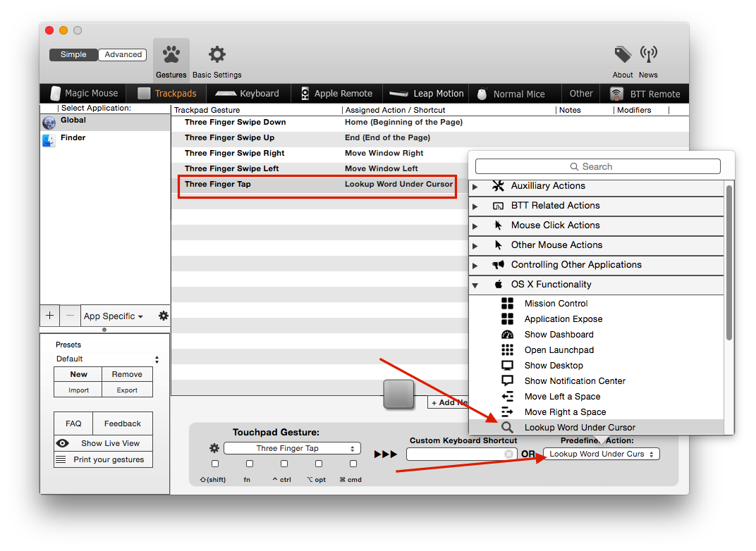Select the Three Finger Swipe Down row
Image resolution: width=756 pixels, height=551 pixels.
pyautogui.click(x=429, y=123)
